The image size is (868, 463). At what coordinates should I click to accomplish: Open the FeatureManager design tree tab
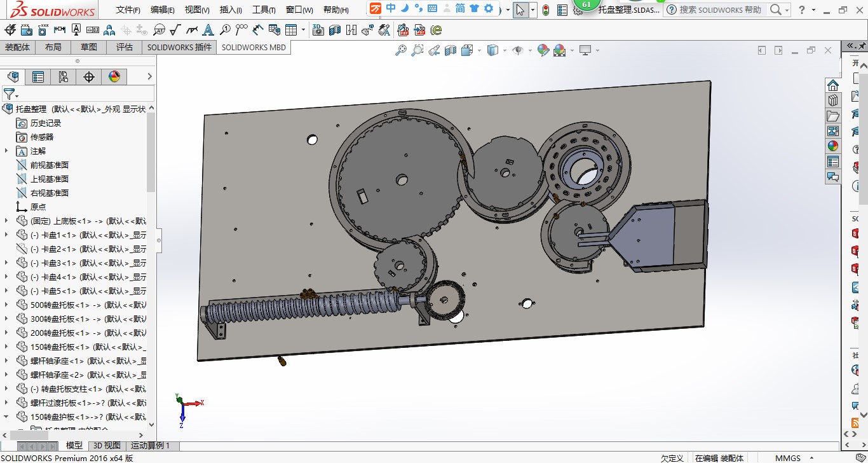(13, 77)
